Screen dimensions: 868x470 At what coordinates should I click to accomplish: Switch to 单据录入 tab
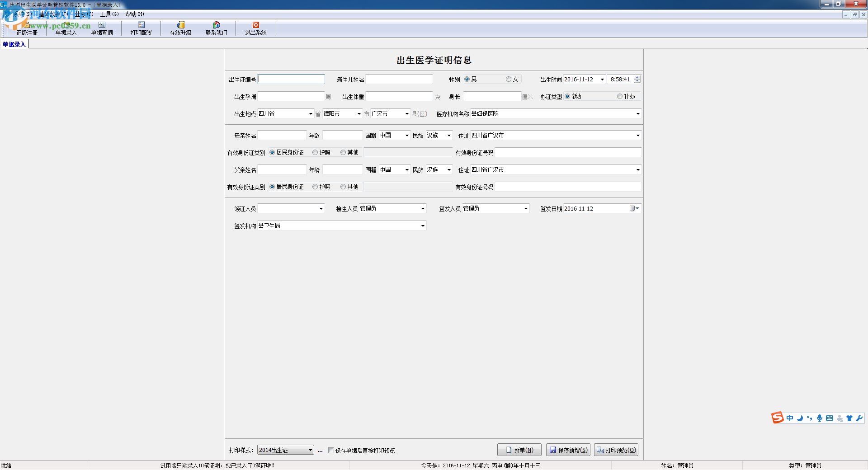14,44
